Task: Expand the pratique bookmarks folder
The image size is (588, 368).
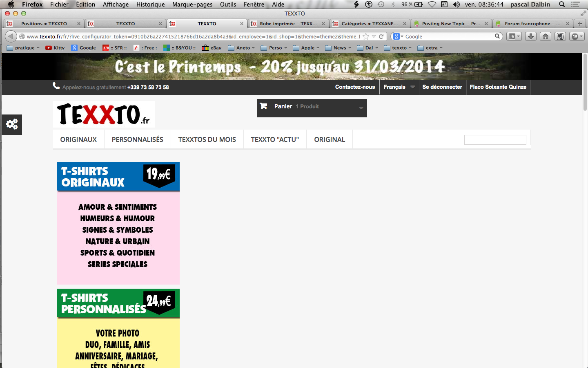Action: point(23,48)
